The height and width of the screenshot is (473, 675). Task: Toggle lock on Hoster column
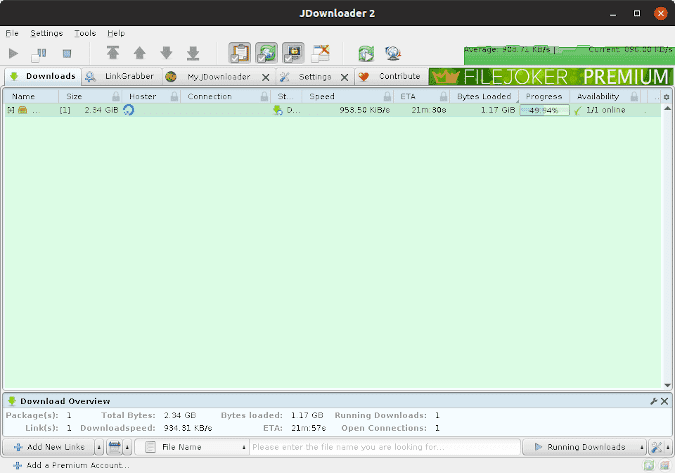click(x=174, y=96)
